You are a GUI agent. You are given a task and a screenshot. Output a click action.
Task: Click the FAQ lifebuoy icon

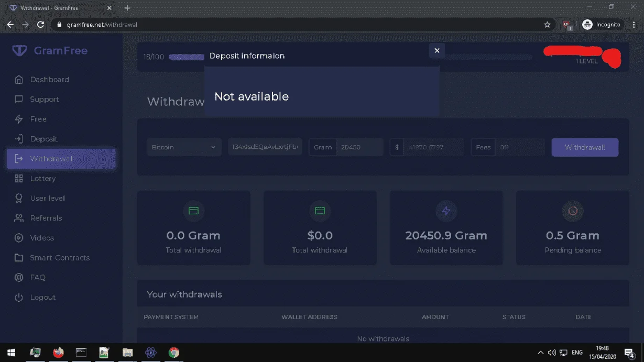(x=19, y=278)
